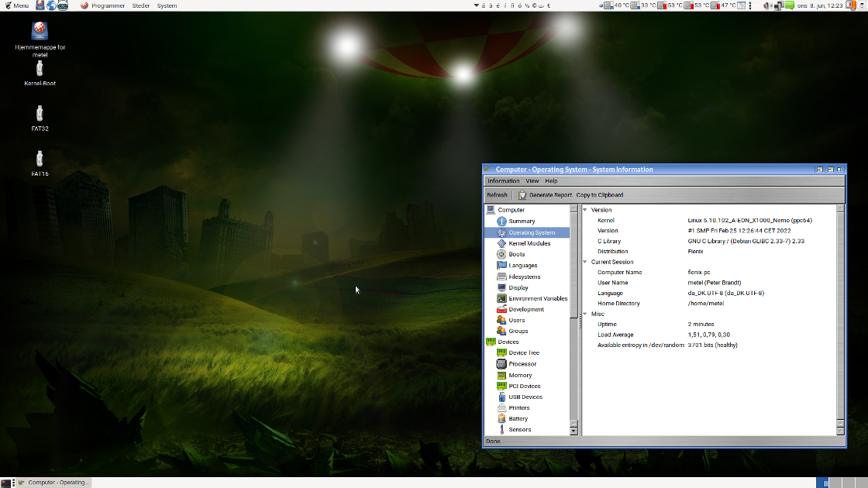Image resolution: width=868 pixels, height=488 pixels.
Task: Open the Programmer menu in top panel
Action: [x=107, y=5]
